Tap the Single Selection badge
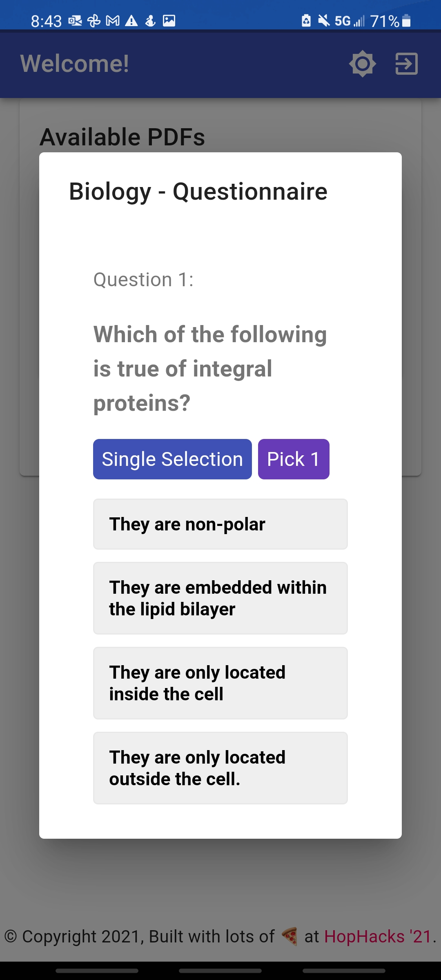The image size is (441, 980). click(172, 459)
